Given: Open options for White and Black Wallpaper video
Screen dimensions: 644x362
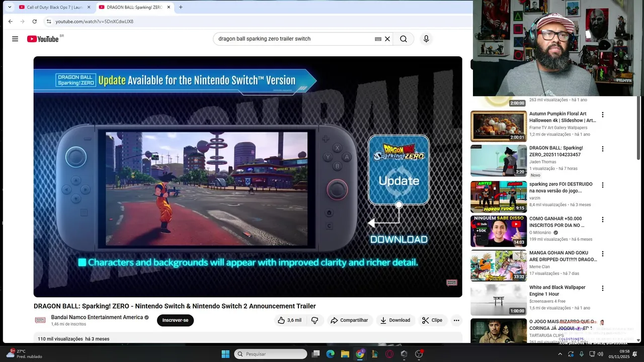Looking at the screenshot, I should (x=602, y=289).
